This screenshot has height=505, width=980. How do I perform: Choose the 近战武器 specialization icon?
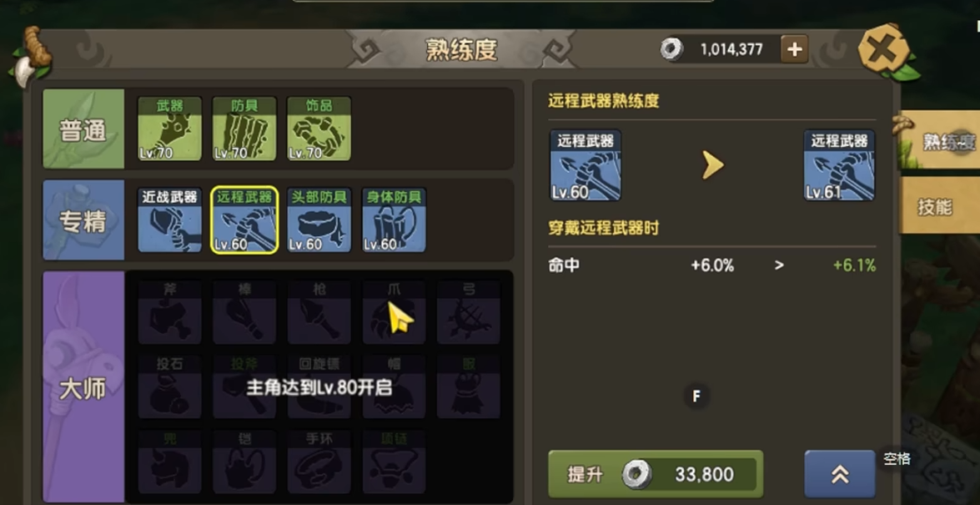169,220
